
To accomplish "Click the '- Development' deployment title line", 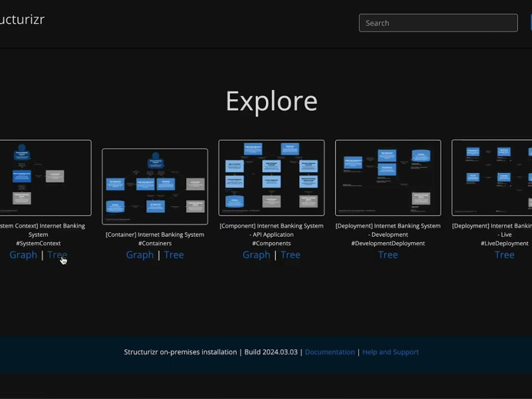I will [388, 235].
